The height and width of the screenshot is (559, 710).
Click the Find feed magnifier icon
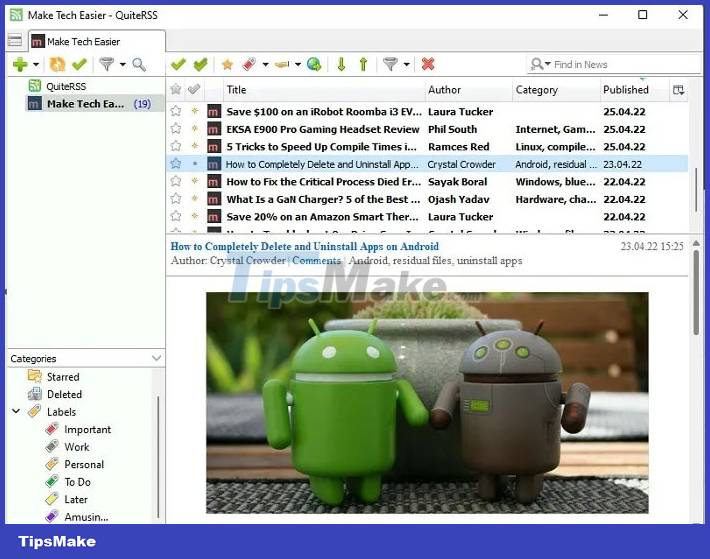click(139, 65)
